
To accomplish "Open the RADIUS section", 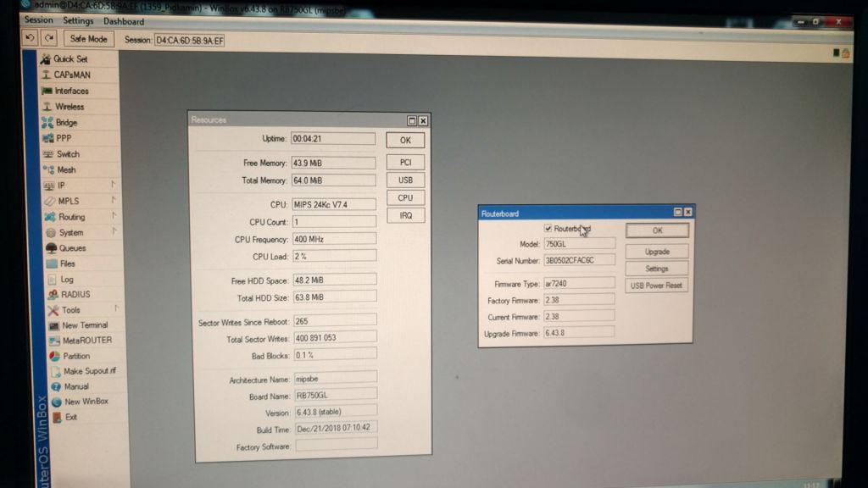I will click(75, 294).
